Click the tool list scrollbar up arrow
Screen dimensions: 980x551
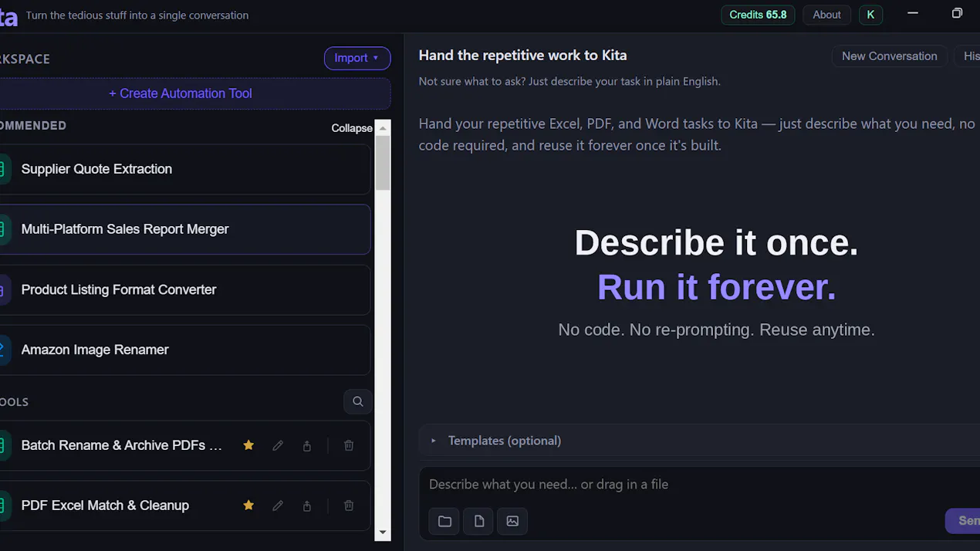pos(383,127)
